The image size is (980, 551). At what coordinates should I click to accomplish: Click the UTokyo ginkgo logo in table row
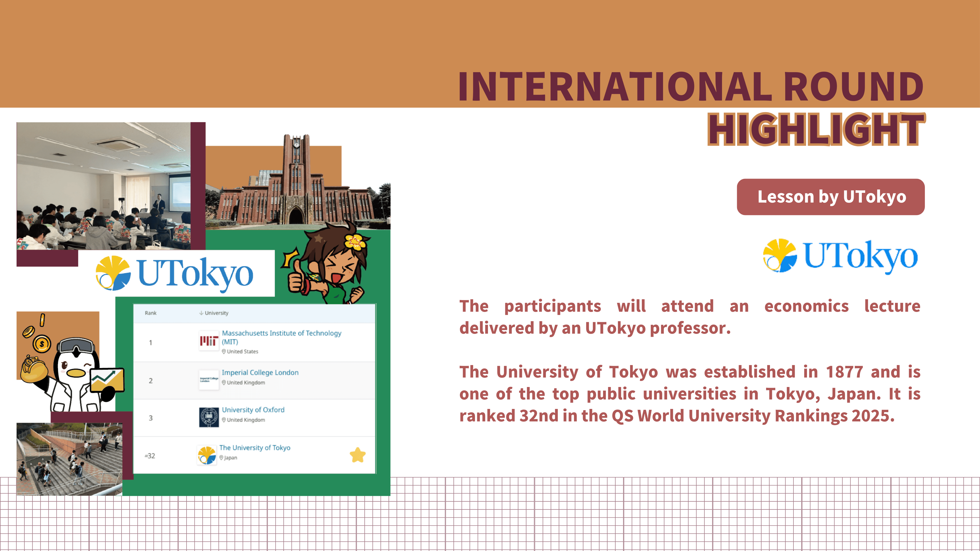tap(207, 455)
